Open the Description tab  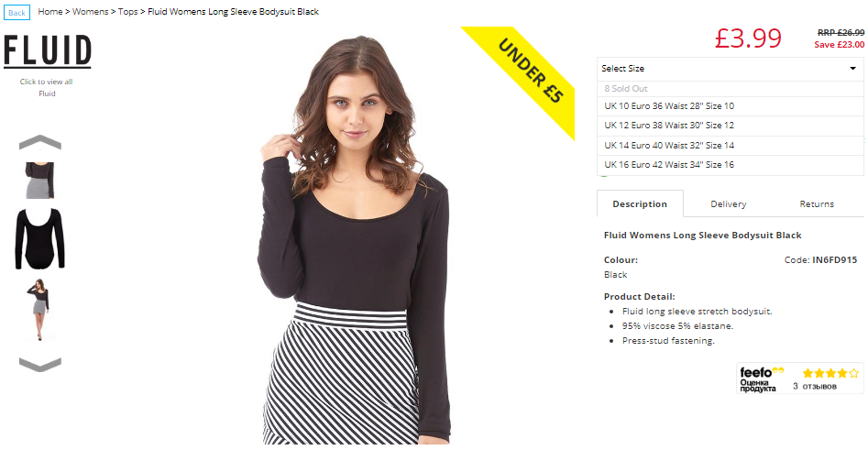point(640,204)
